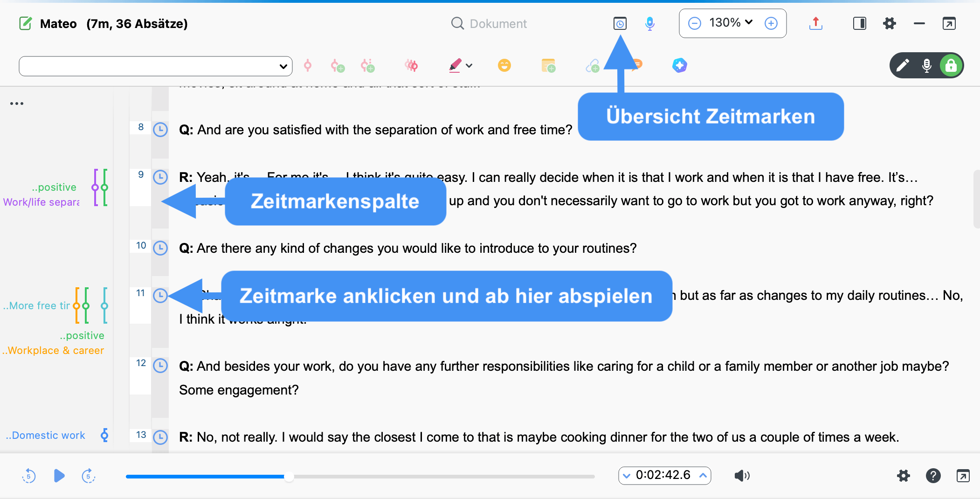Code with a new code icon
Image resolution: width=980 pixels, height=499 pixels.
(x=338, y=66)
